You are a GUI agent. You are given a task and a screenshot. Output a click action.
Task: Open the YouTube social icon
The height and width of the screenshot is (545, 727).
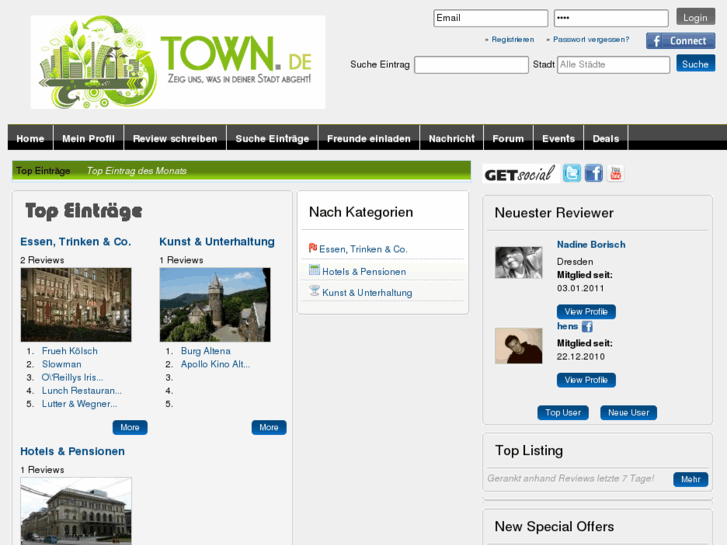(615, 173)
